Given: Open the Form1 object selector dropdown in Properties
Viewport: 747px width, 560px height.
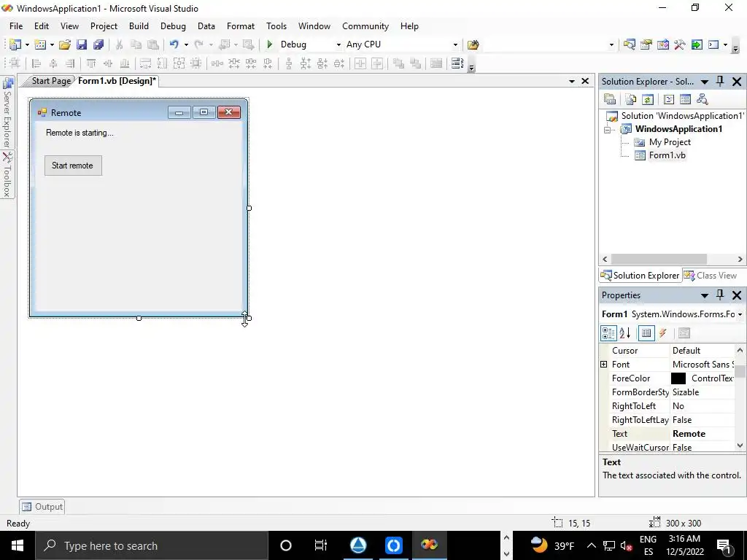Looking at the screenshot, I should [740, 314].
